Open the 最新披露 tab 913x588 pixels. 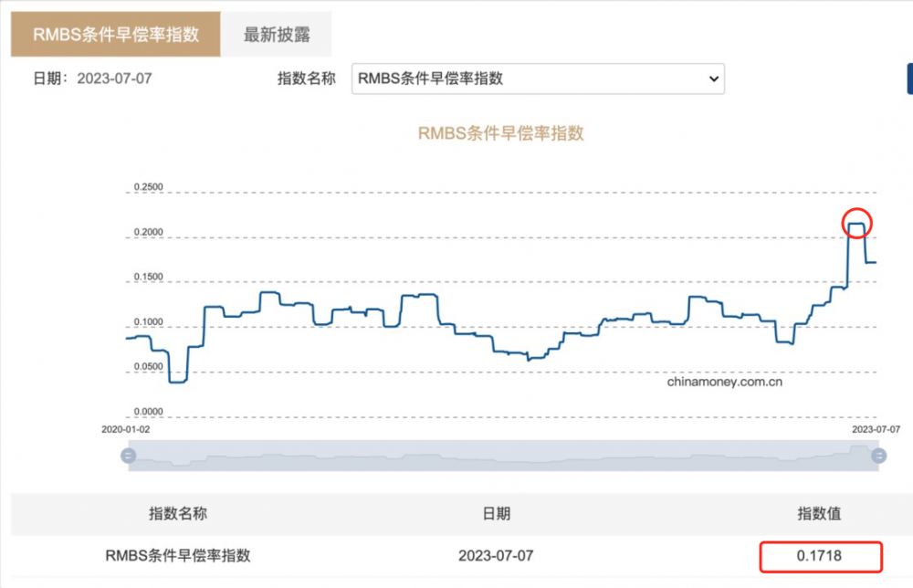277,35
